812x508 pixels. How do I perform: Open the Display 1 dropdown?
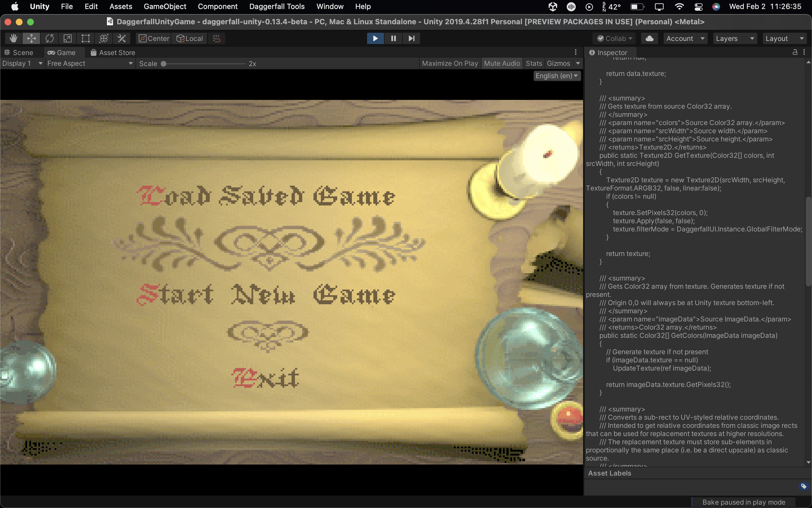[x=22, y=63]
